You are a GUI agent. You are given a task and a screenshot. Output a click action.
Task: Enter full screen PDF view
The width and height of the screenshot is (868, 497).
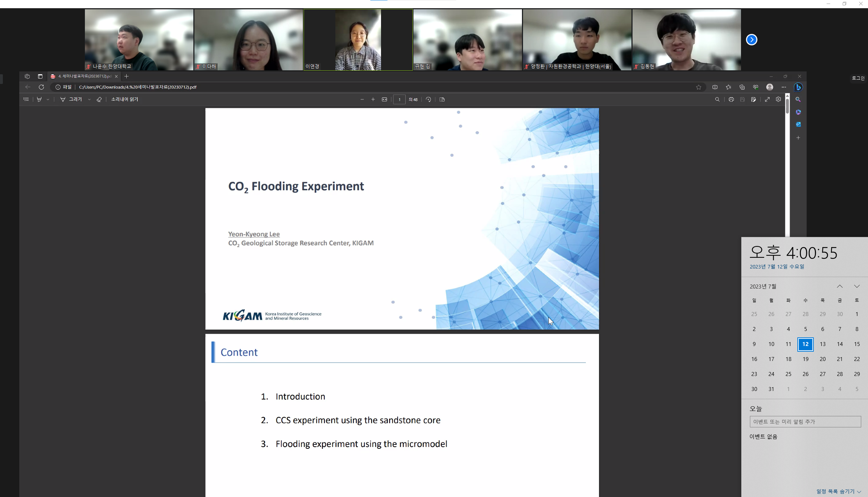767,99
